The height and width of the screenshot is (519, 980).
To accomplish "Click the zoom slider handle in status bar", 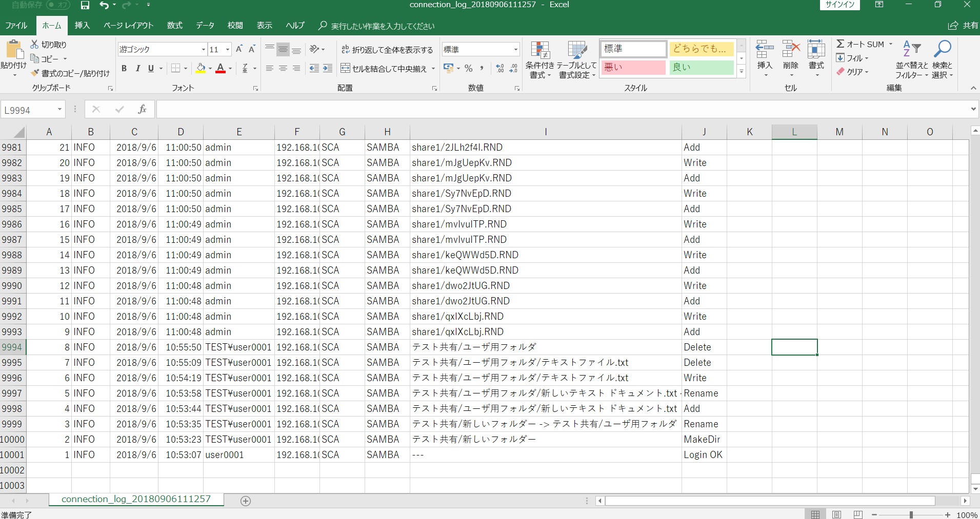I will tap(911, 514).
